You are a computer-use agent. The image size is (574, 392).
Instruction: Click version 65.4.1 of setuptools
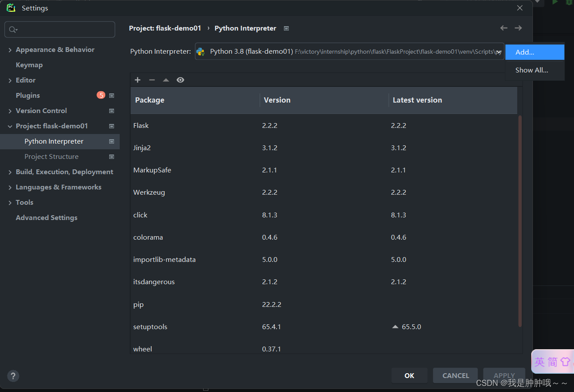pyautogui.click(x=272, y=327)
